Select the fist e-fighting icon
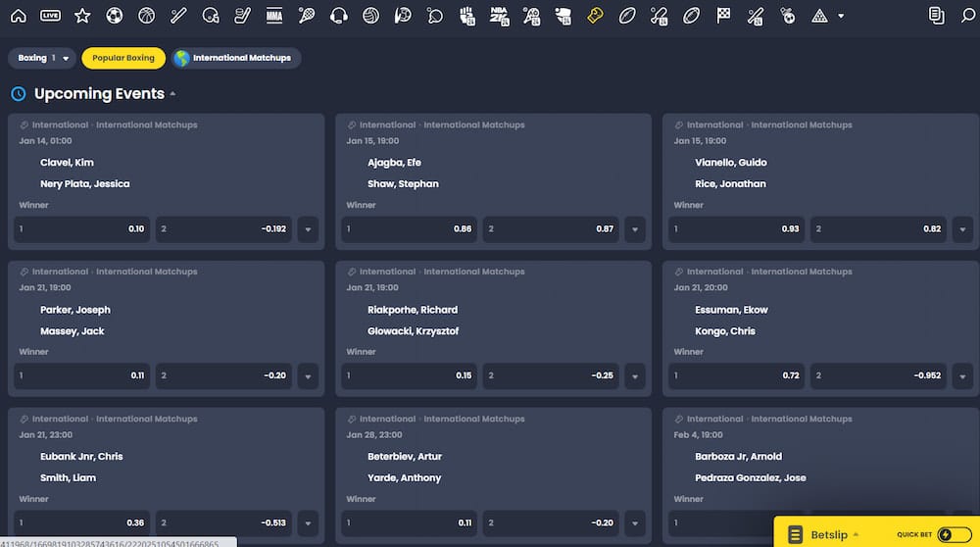Viewport: 980px width, 547px height. pos(466,16)
